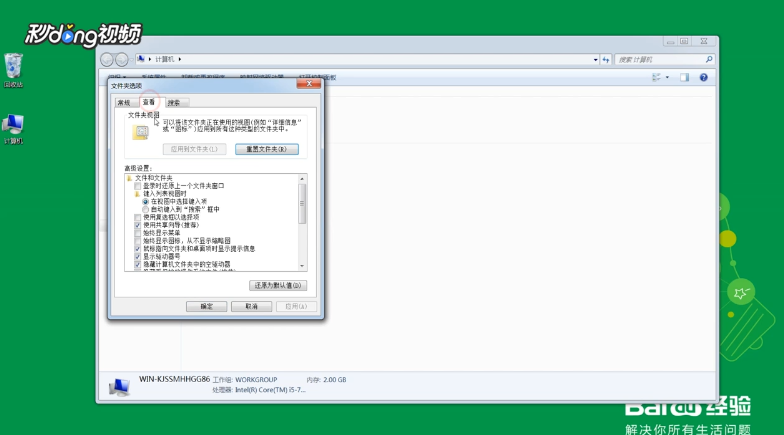Switch to the 常规 tab
Viewport: 784px width, 435px height.
pyautogui.click(x=124, y=102)
